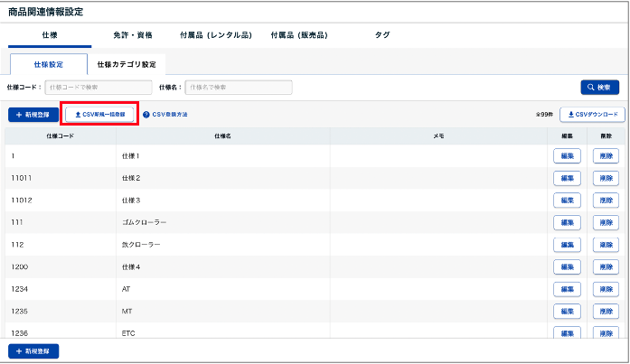Select the タグ tab
630x364 pixels.
pos(382,34)
